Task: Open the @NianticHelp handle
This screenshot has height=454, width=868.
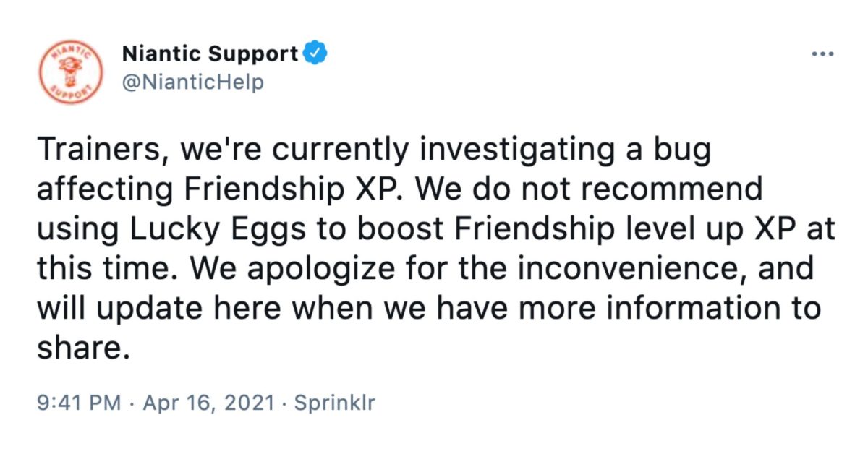Action: pyautogui.click(x=193, y=82)
